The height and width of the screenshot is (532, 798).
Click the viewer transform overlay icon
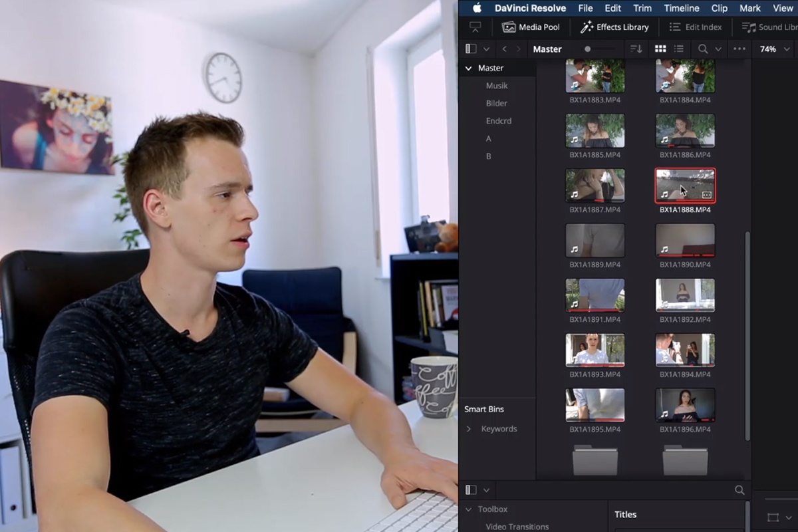[x=773, y=517]
